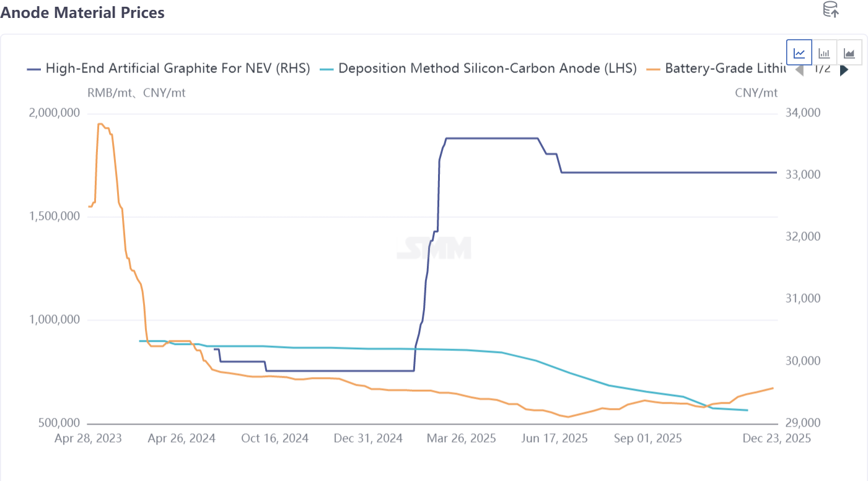
Task: Click the 2,000,000 left axis label
Action: [x=54, y=113]
